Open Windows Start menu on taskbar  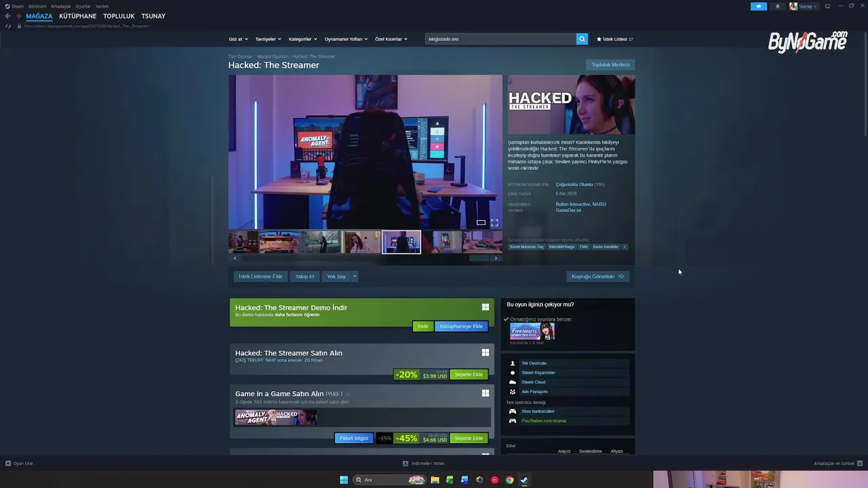click(344, 480)
